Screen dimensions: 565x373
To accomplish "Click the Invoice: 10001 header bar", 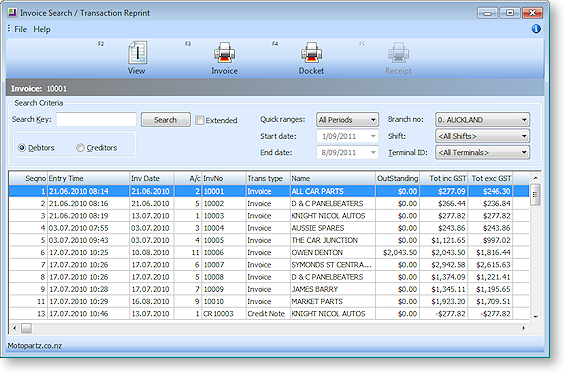I will [275, 88].
